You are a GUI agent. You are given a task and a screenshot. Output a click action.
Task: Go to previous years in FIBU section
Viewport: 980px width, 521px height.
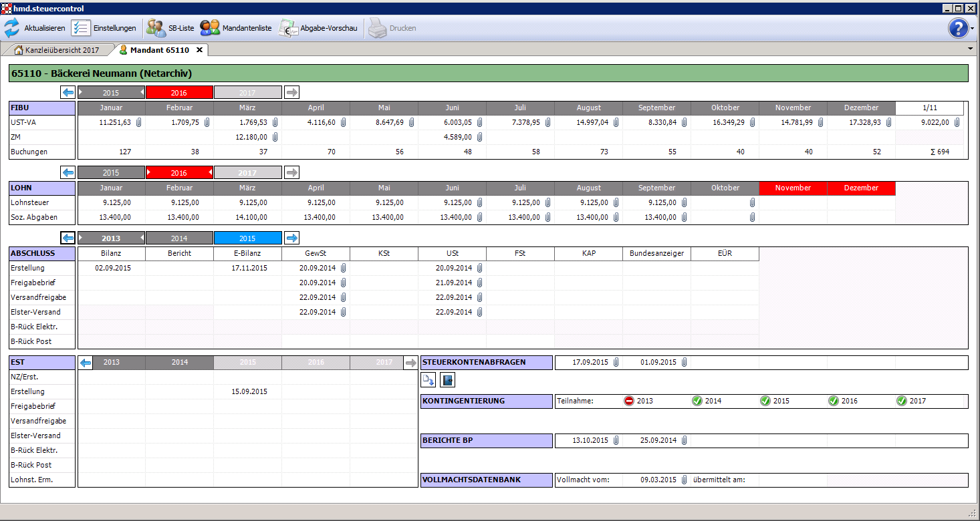[68, 93]
